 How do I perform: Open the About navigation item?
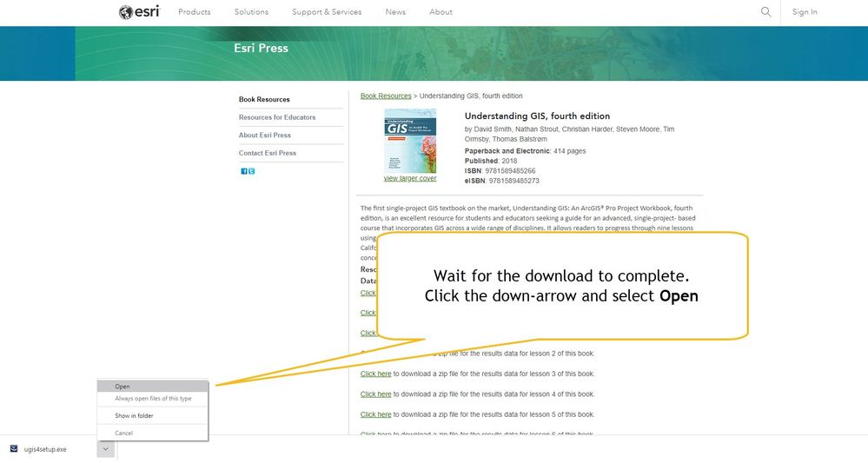pos(441,11)
